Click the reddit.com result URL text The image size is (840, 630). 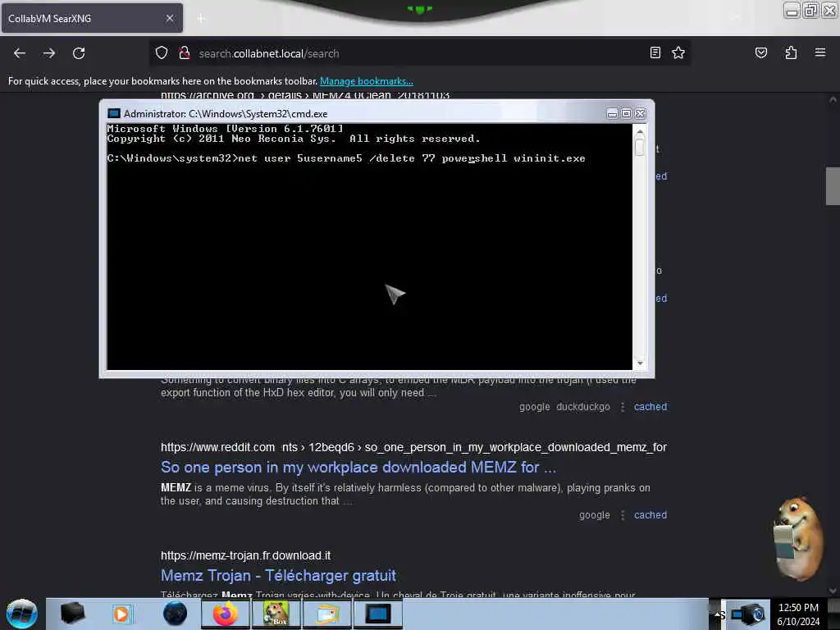[x=413, y=447]
